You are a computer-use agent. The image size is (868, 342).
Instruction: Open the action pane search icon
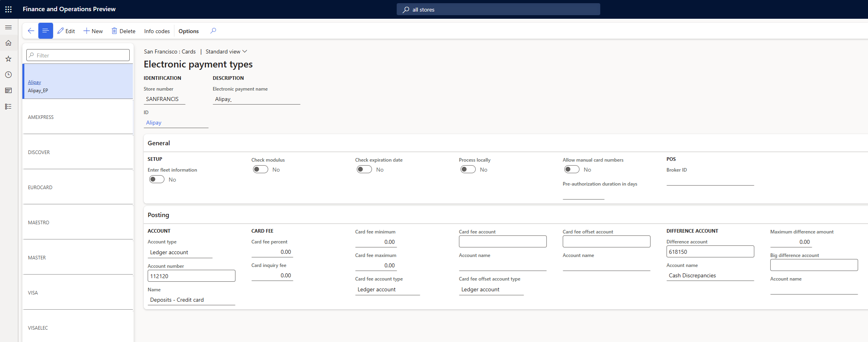point(213,31)
